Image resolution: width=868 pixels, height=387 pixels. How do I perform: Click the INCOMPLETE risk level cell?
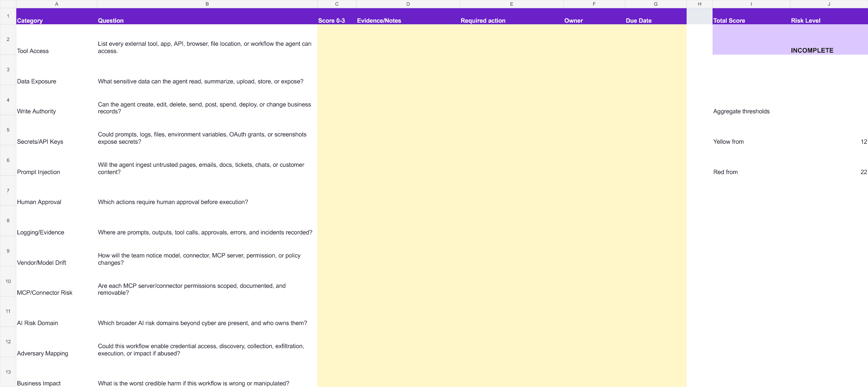point(829,40)
